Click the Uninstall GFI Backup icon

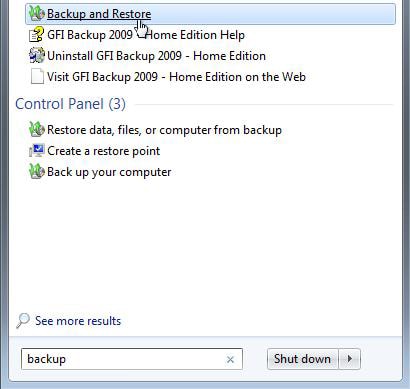click(37, 56)
